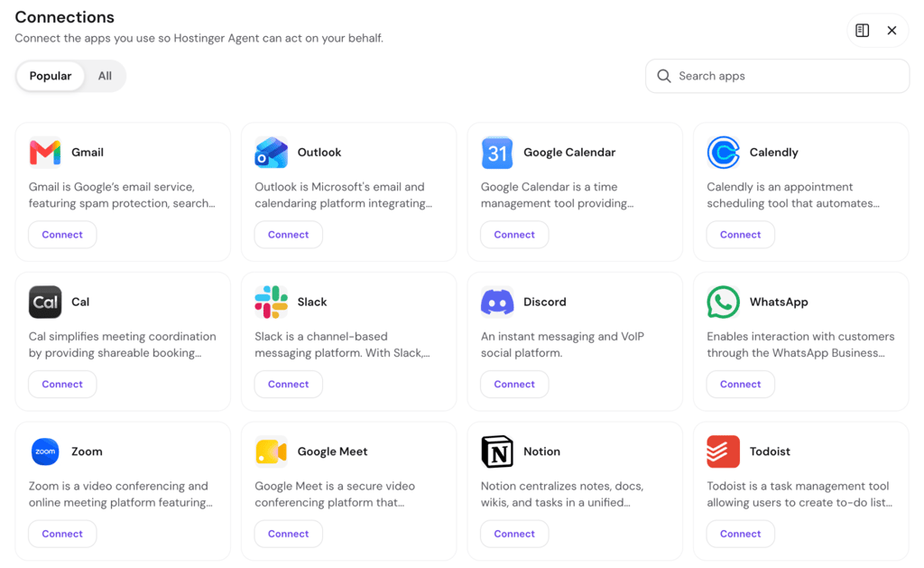Select the Todoist card title

[770, 452]
